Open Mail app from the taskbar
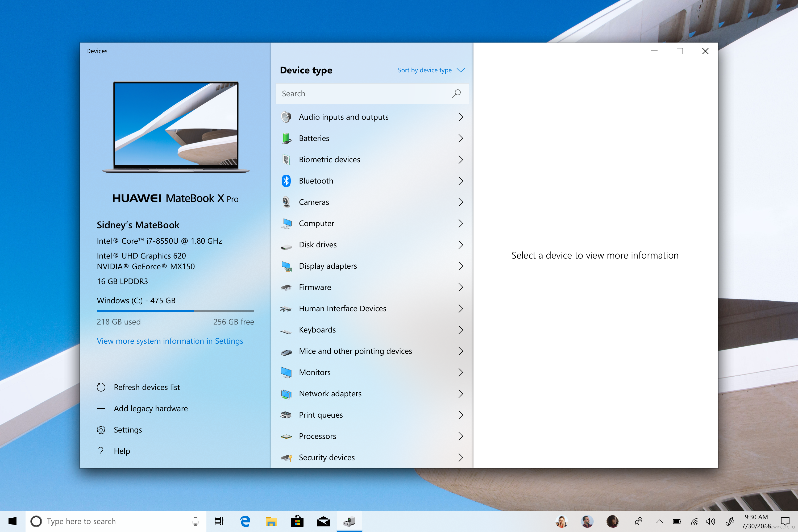Screen dimensions: 798x532 pos(323,521)
